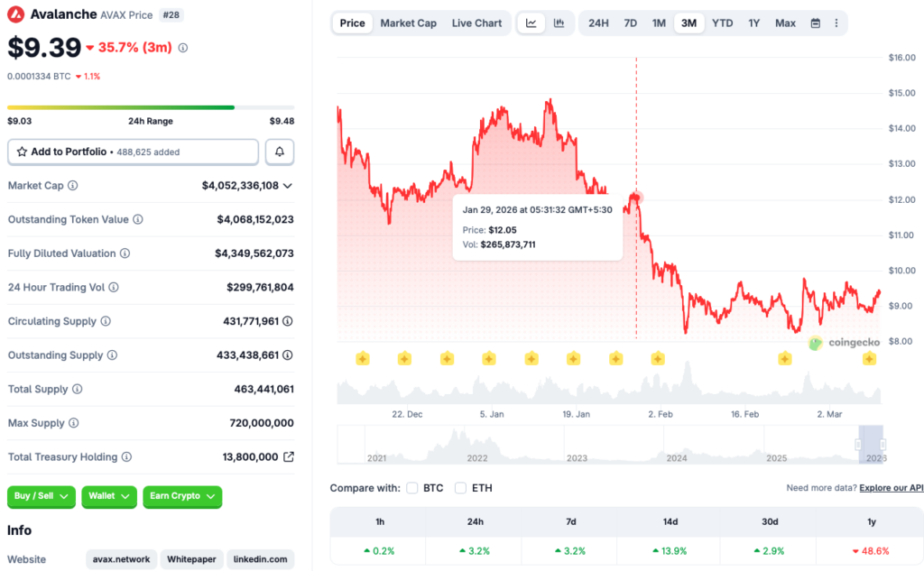924x571 pixels.
Task: Enable the BTC comparison checkbox
Action: coord(412,488)
